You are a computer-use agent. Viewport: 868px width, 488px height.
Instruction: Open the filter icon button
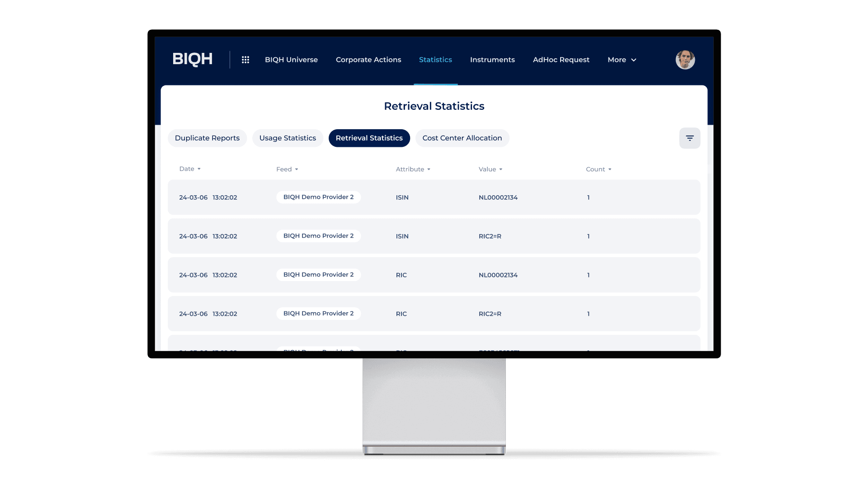[689, 138]
